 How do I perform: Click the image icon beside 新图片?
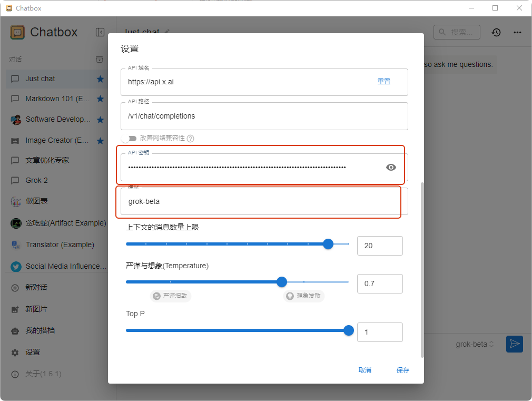pyautogui.click(x=15, y=309)
